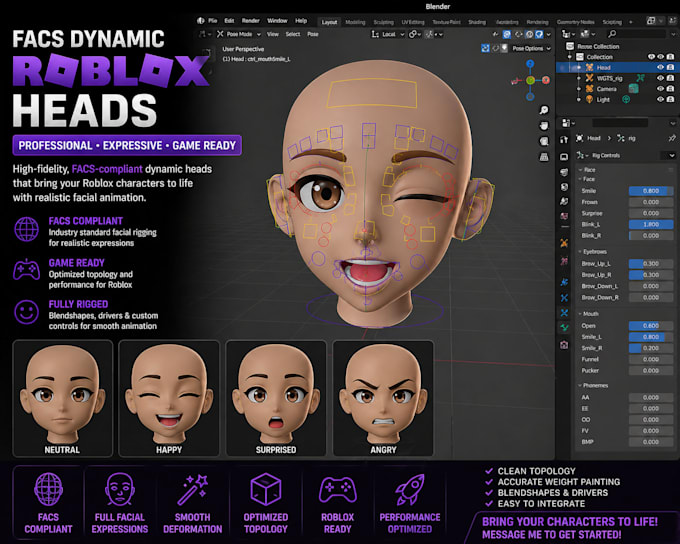Hide the Camera with its eye icon
The image size is (680, 544).
pos(660,89)
